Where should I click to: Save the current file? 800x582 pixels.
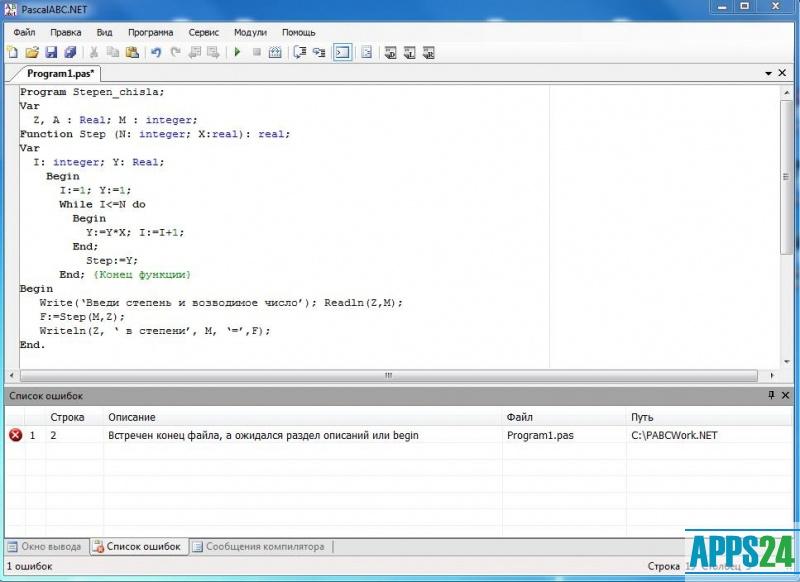tap(51, 52)
